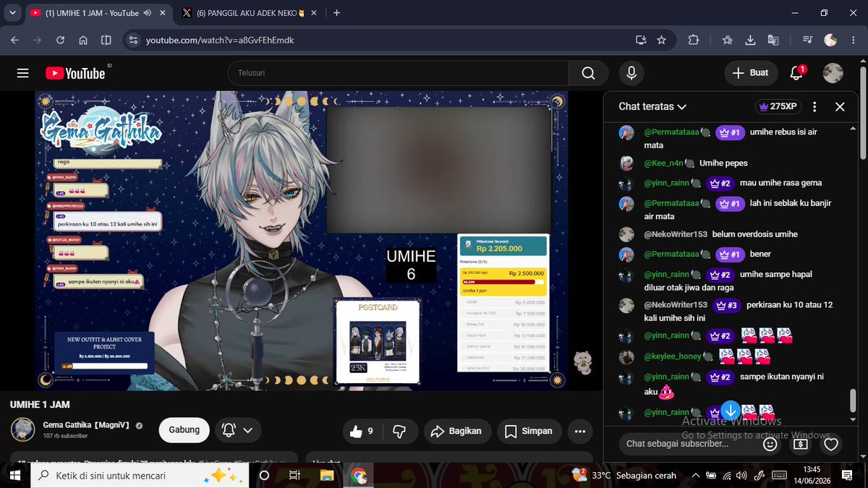Open chat emoji picker
The height and width of the screenshot is (488, 868).
coord(770,444)
